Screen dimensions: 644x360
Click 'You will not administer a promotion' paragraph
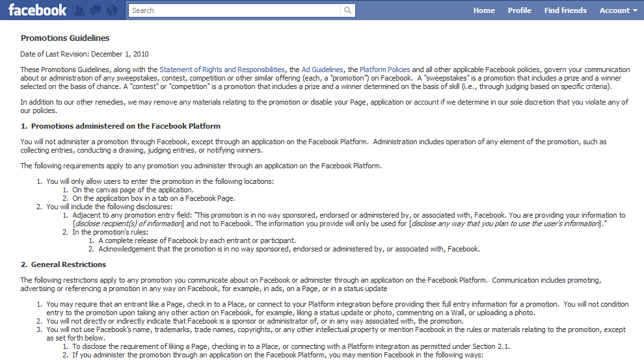coord(314,146)
